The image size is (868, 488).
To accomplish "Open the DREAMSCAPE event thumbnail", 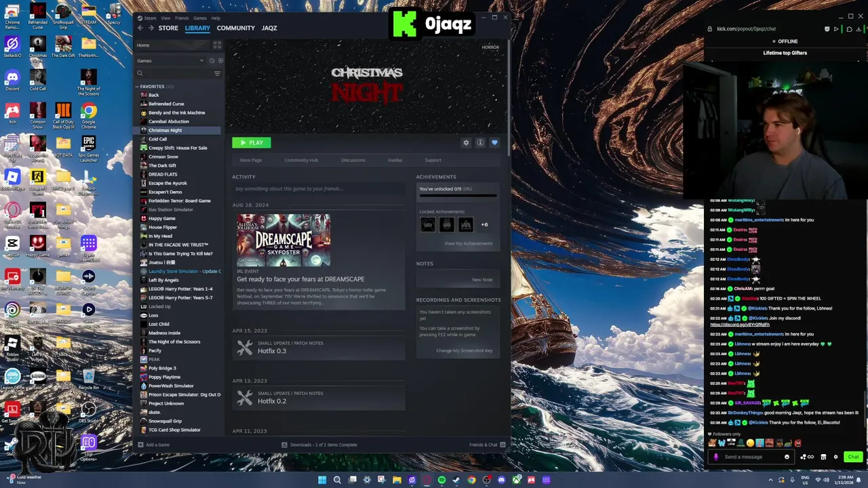I will pyautogui.click(x=283, y=240).
